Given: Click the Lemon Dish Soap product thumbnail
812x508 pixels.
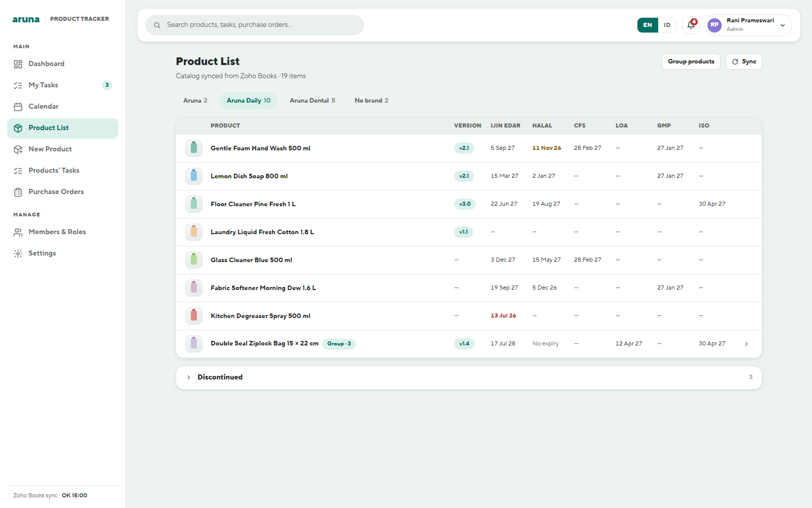Looking at the screenshot, I should [x=194, y=176].
